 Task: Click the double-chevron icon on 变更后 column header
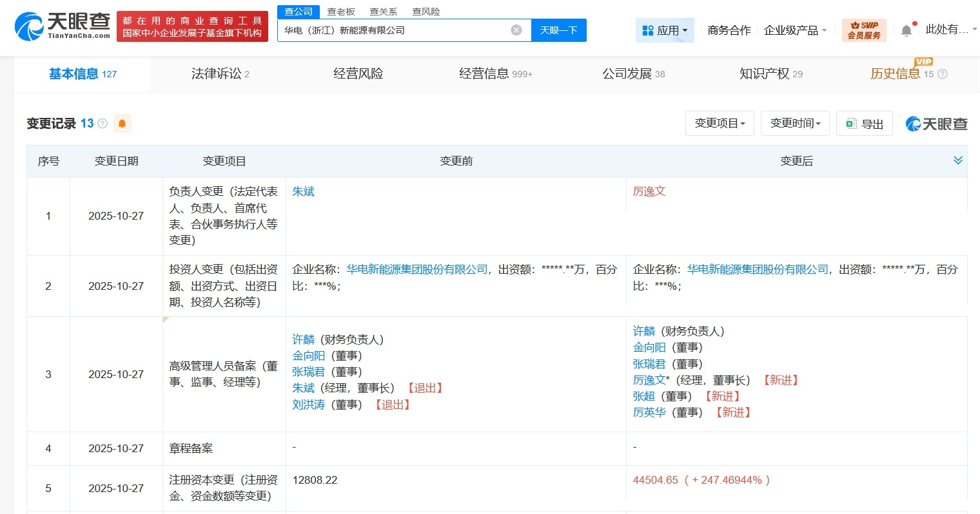click(x=958, y=160)
